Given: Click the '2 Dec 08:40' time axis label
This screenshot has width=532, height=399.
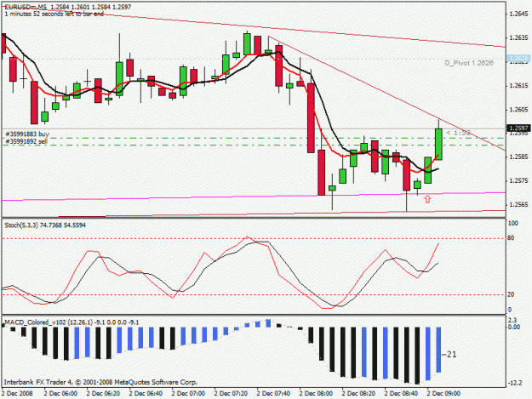Looking at the screenshot, I should pos(401,394).
